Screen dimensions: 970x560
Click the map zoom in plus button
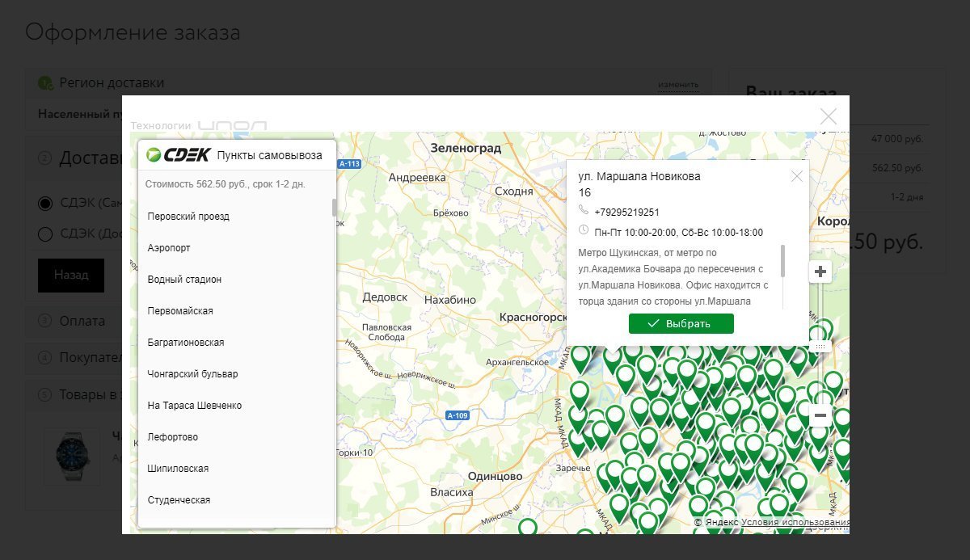pos(820,272)
